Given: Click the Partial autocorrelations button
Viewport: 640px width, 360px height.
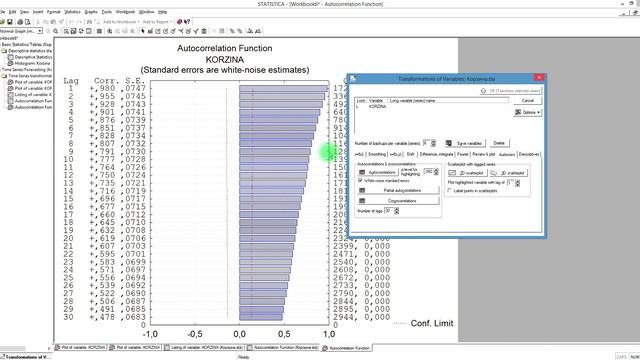Looking at the screenshot, I should click(398, 190).
